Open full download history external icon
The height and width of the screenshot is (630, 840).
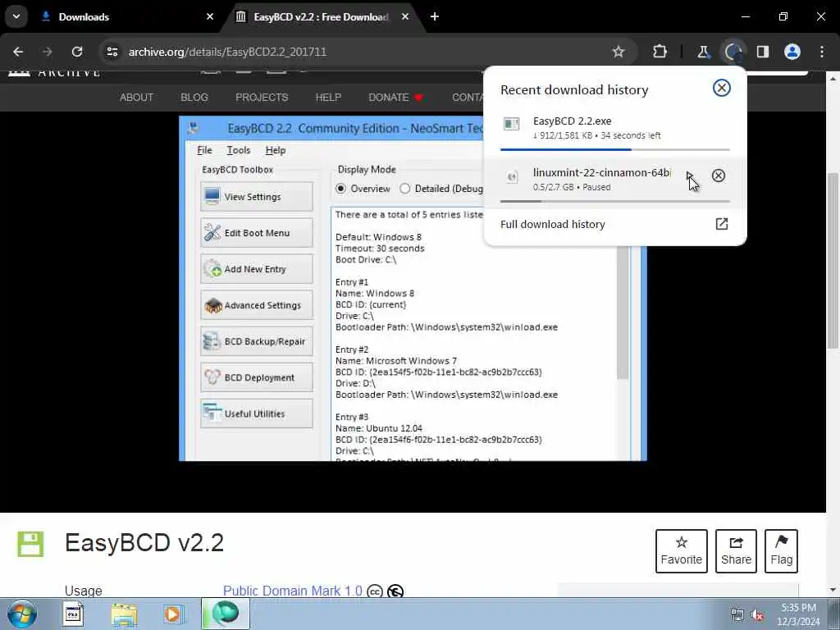(722, 224)
